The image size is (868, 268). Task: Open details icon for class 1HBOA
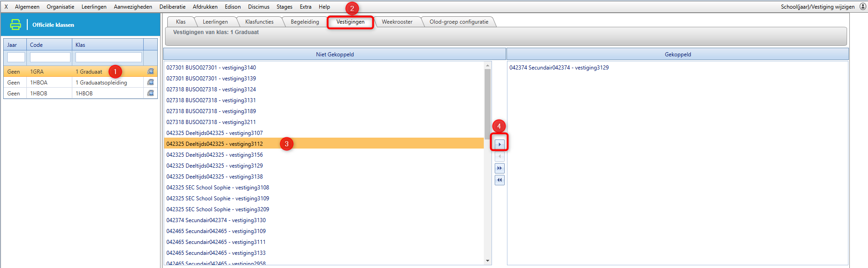(x=151, y=82)
